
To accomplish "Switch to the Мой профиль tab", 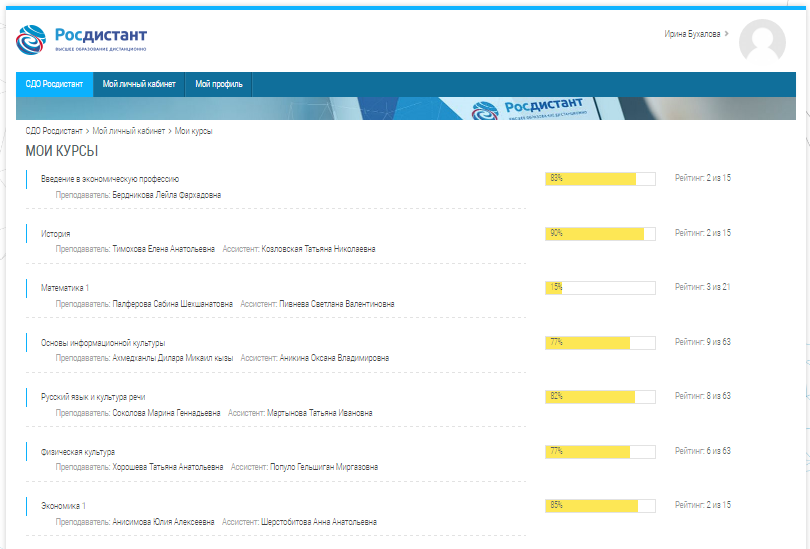I will tap(218, 84).
